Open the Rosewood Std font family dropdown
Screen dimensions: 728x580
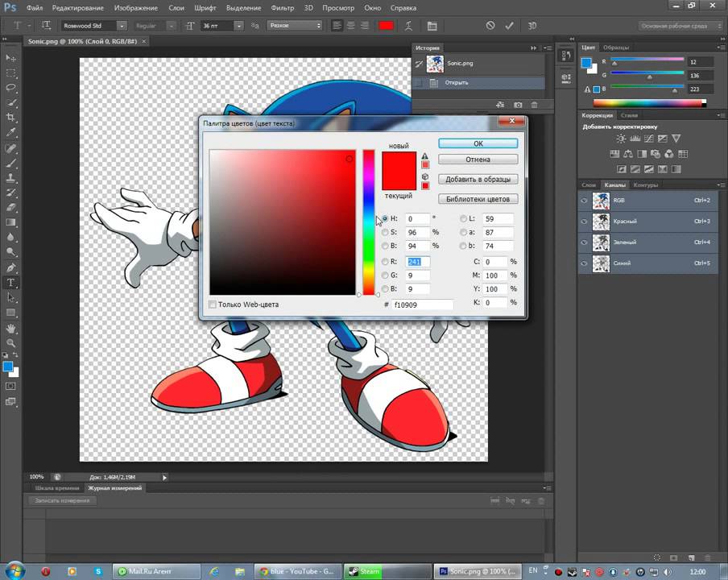click(122, 26)
